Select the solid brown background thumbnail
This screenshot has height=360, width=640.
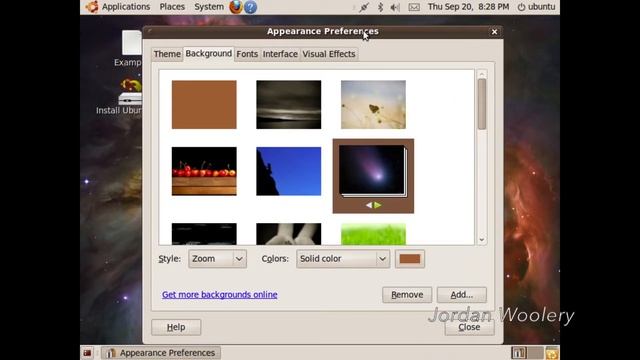tap(204, 104)
